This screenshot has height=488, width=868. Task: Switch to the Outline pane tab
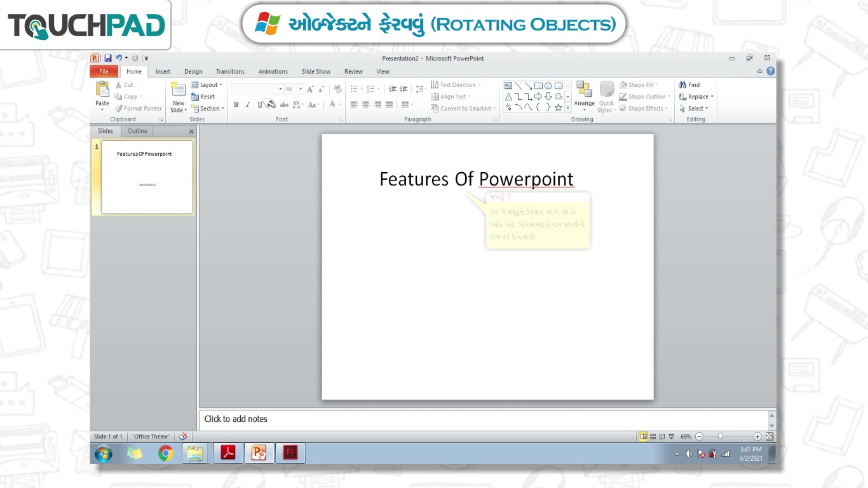click(137, 131)
